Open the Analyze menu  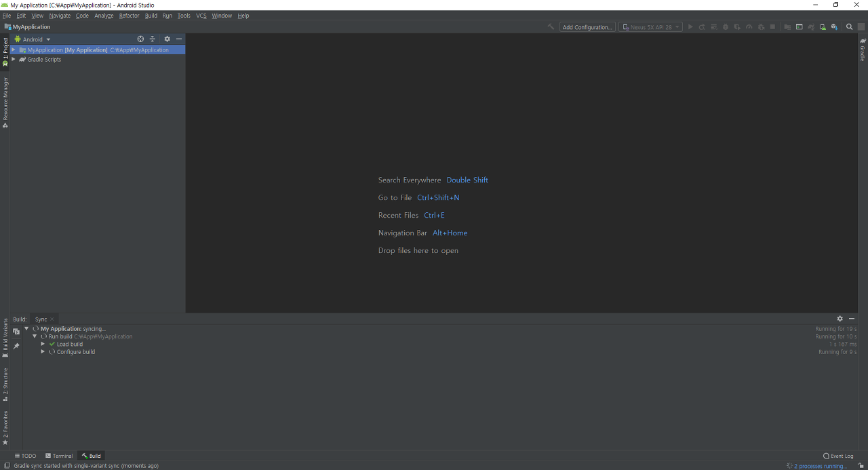[x=104, y=16]
